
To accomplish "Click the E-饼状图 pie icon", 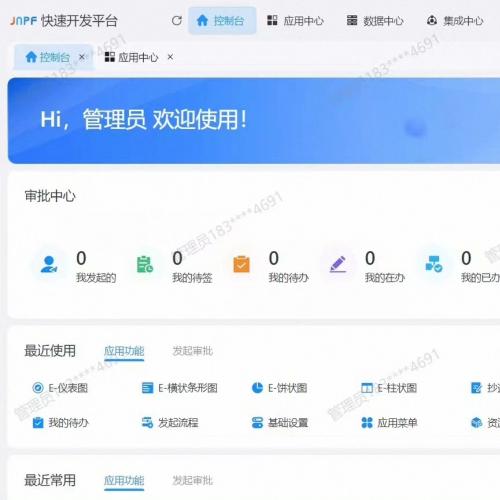I will pos(257,388).
